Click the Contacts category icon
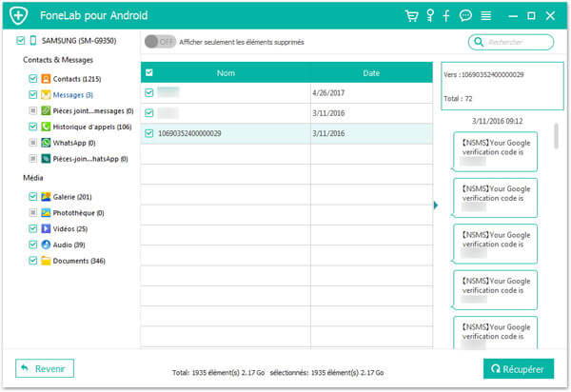Viewport: 571px width, 392px height. [x=46, y=79]
